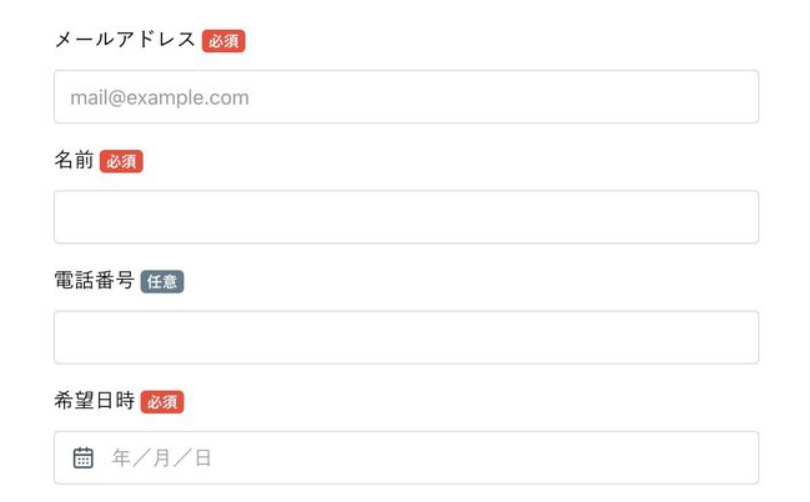The image size is (810, 502).
Task: Select the 日 day segment
Action: [203, 458]
